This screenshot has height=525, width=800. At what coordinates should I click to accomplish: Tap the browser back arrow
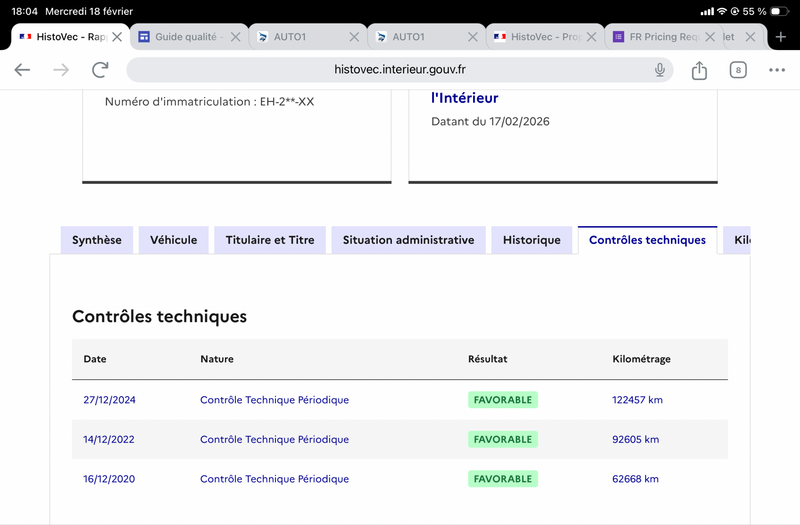22,70
